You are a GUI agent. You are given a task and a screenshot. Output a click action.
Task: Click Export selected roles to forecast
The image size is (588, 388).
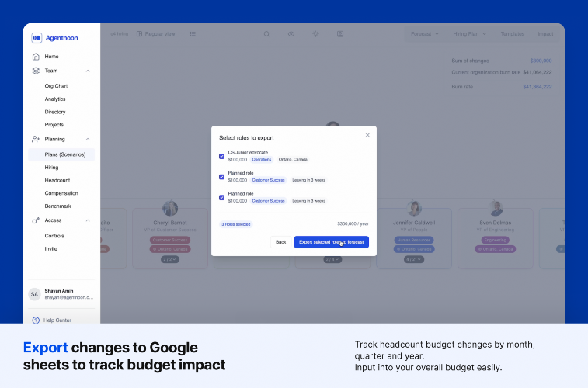[332, 242]
